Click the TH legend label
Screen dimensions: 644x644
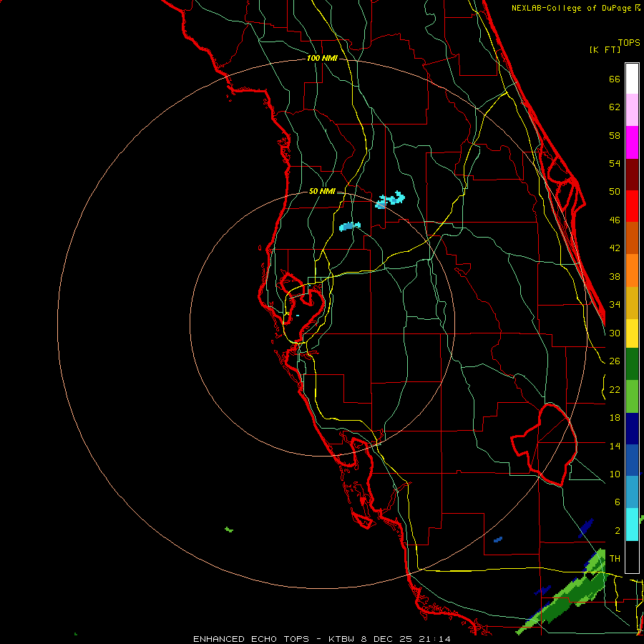click(615, 558)
